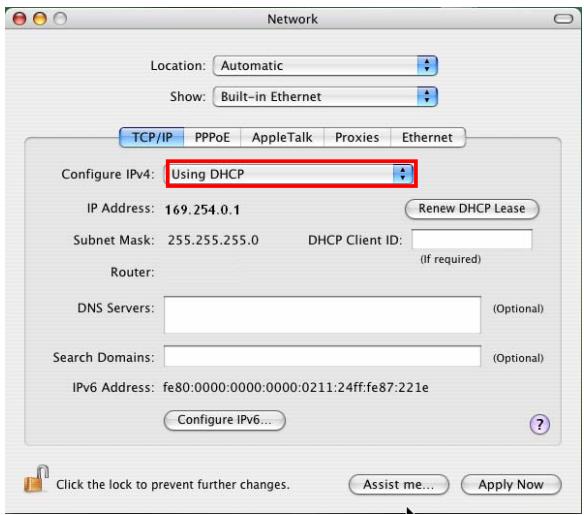Open the purple help question mark button
584x515 pixels.
coord(539,424)
